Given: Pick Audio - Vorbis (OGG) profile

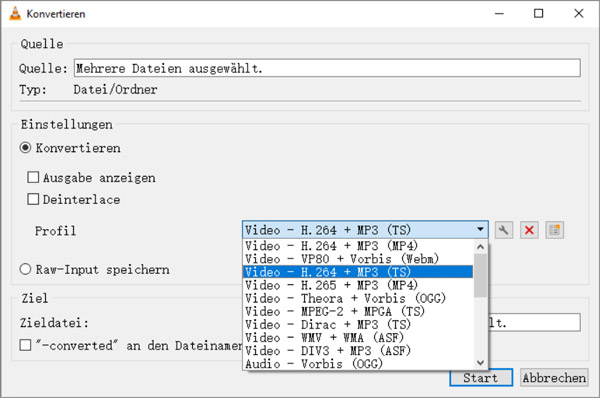Looking at the screenshot, I should pos(358,364).
